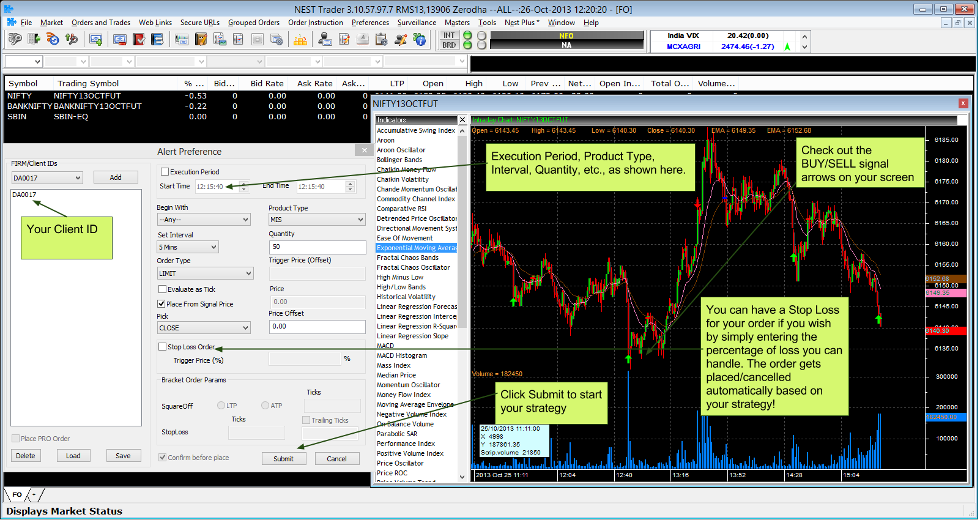
Task: Close the Alert Preference dialog
Action: (364, 150)
